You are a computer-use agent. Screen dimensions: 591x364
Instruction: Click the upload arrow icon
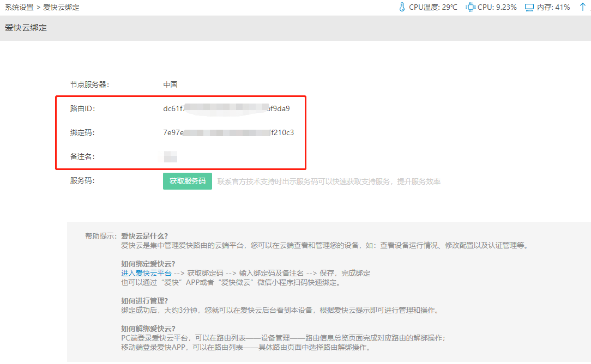pos(582,7)
